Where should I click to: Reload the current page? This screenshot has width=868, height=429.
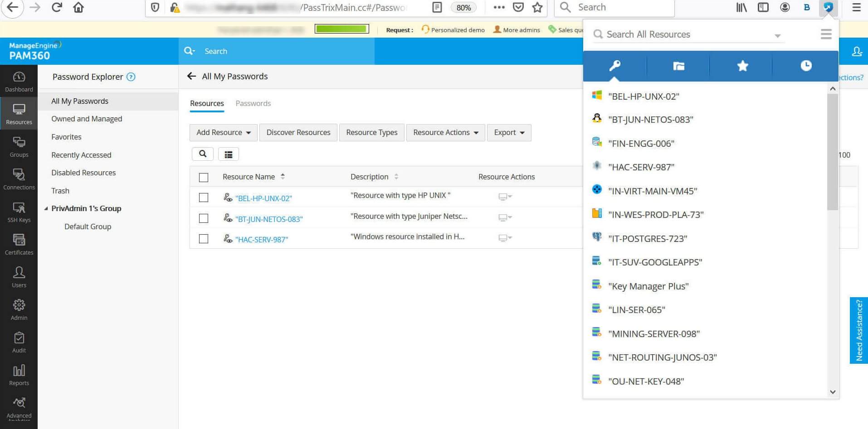pos(57,8)
